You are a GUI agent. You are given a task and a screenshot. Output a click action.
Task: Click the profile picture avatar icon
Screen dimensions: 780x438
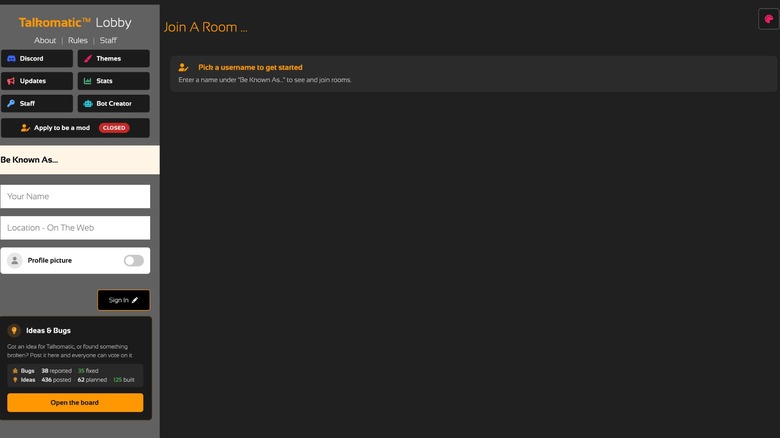pyautogui.click(x=15, y=260)
